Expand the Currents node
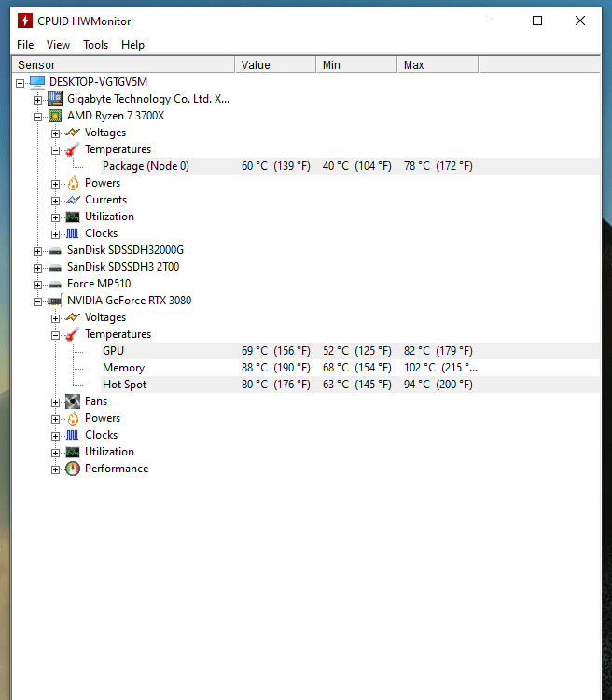 [x=55, y=201]
